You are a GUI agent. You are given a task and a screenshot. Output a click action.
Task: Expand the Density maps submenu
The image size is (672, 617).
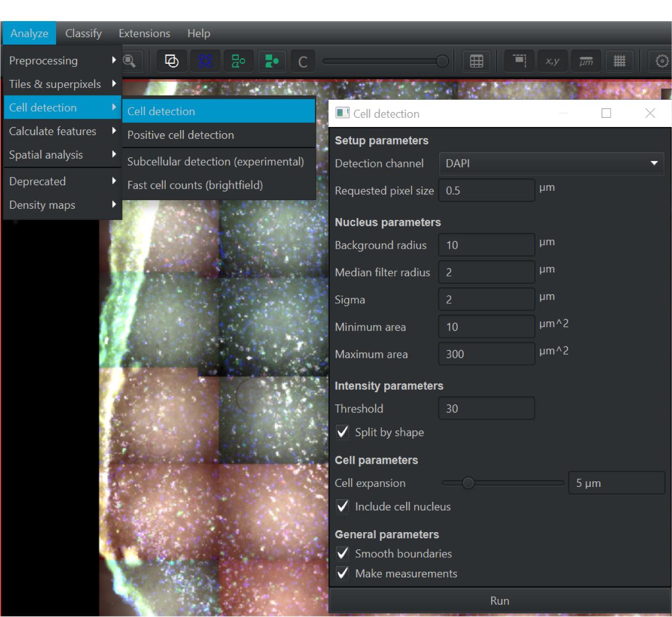(62, 205)
